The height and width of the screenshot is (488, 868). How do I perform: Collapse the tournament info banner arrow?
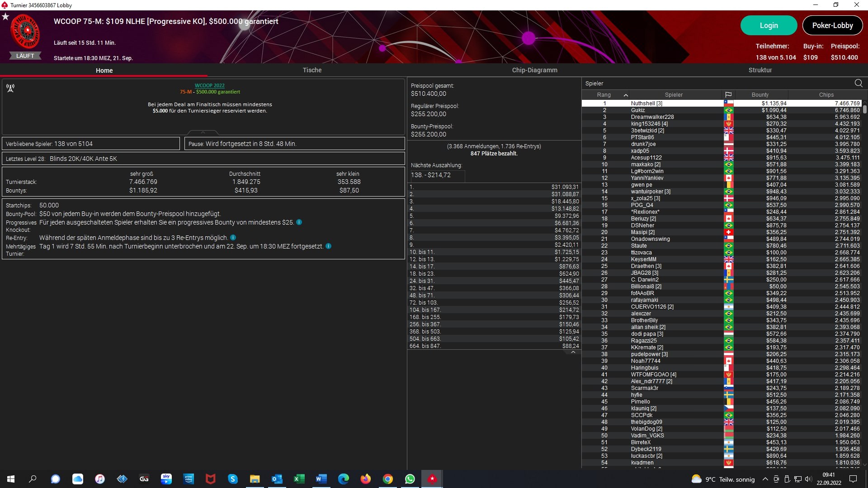point(203,132)
